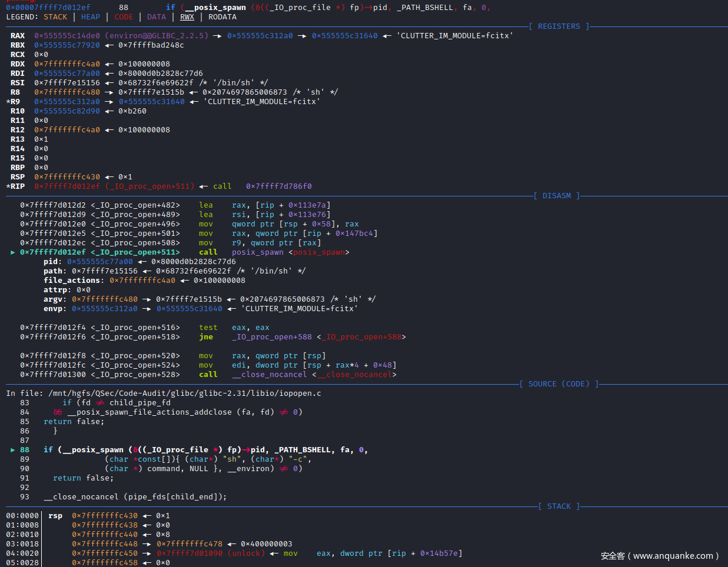
Task: Click the RBP register name
Action: point(18,168)
